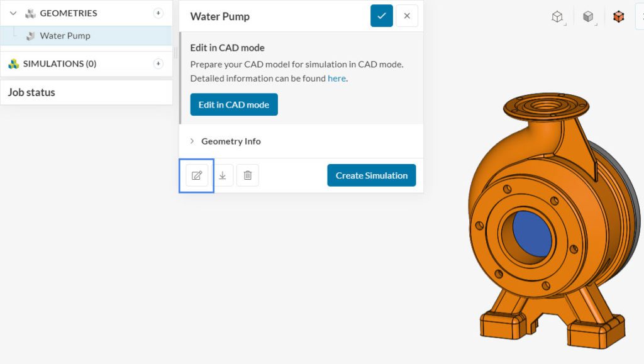This screenshot has height=364, width=644.
Task: Confirm with the blue checkmark button
Action: tap(381, 16)
